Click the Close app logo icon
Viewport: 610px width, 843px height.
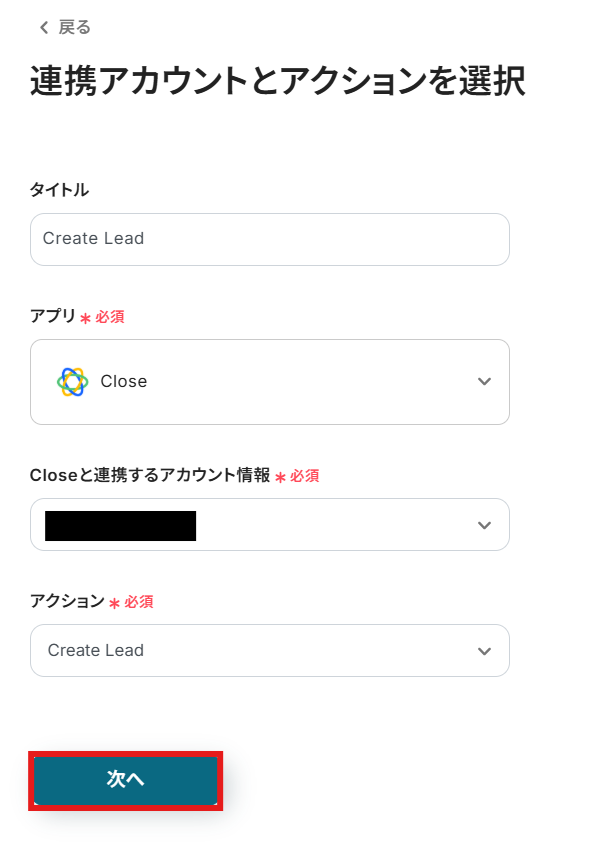[x=72, y=381]
